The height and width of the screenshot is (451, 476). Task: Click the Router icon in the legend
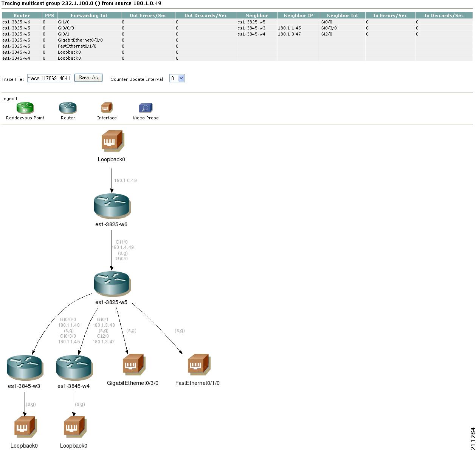[68, 108]
